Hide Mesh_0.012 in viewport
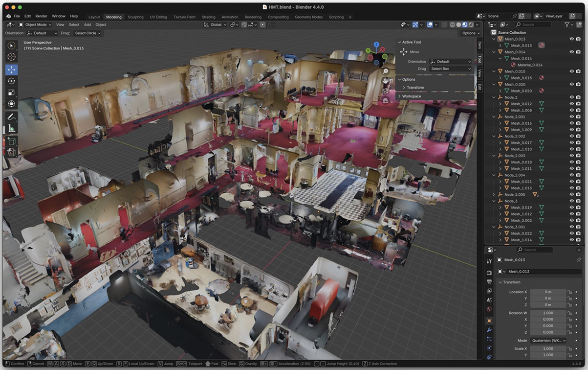The height and width of the screenshot is (370, 588). 572,104
